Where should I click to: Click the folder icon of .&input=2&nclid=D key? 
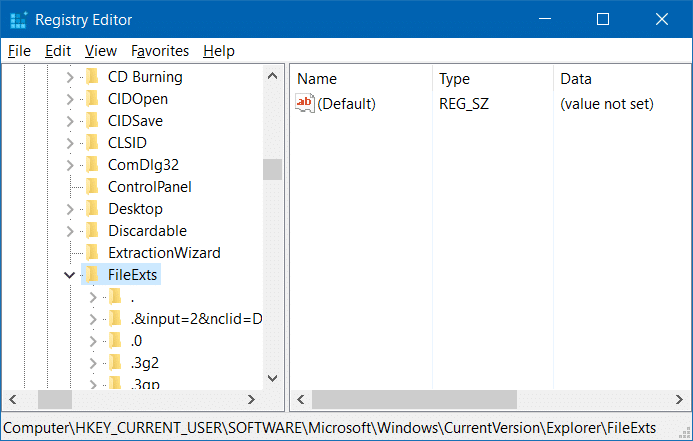[115, 319]
